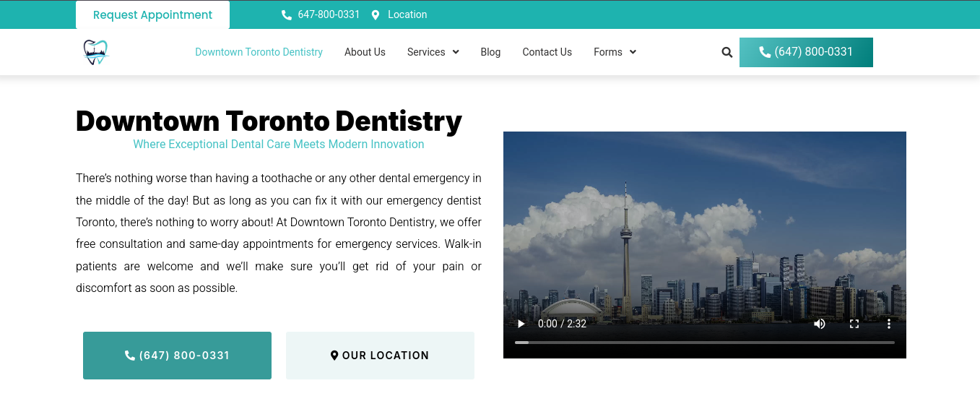Click the 647-800-0331 link in top bar
Screen dimensions: 980x417
pyautogui.click(x=329, y=15)
